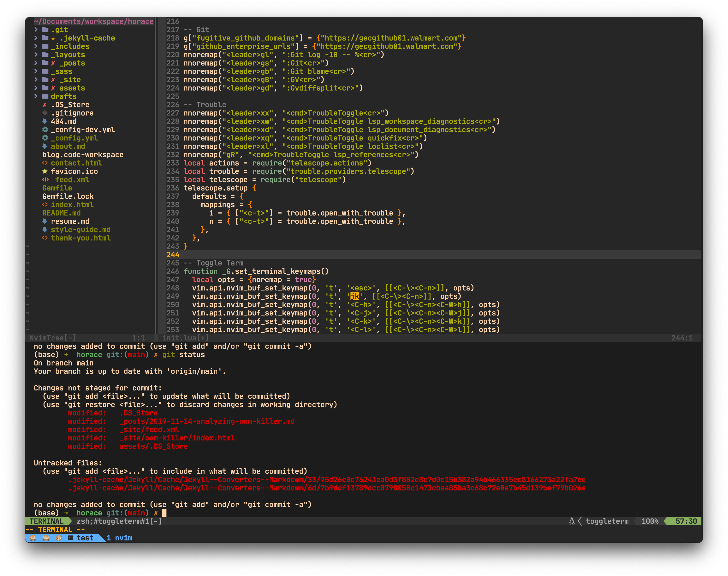Click line number 244 in the gutter
Viewport: 728px width, 576px height.
coord(173,254)
